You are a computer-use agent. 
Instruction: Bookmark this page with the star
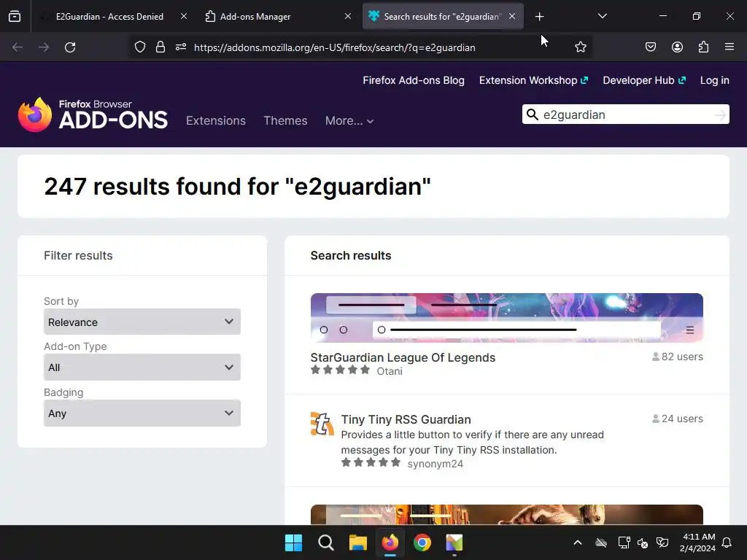pyautogui.click(x=580, y=47)
